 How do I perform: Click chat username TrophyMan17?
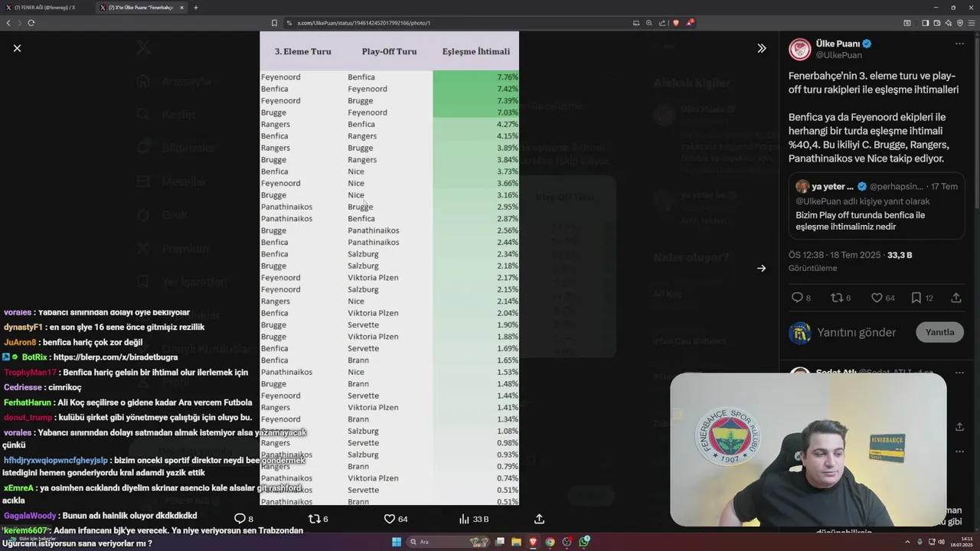[30, 372]
